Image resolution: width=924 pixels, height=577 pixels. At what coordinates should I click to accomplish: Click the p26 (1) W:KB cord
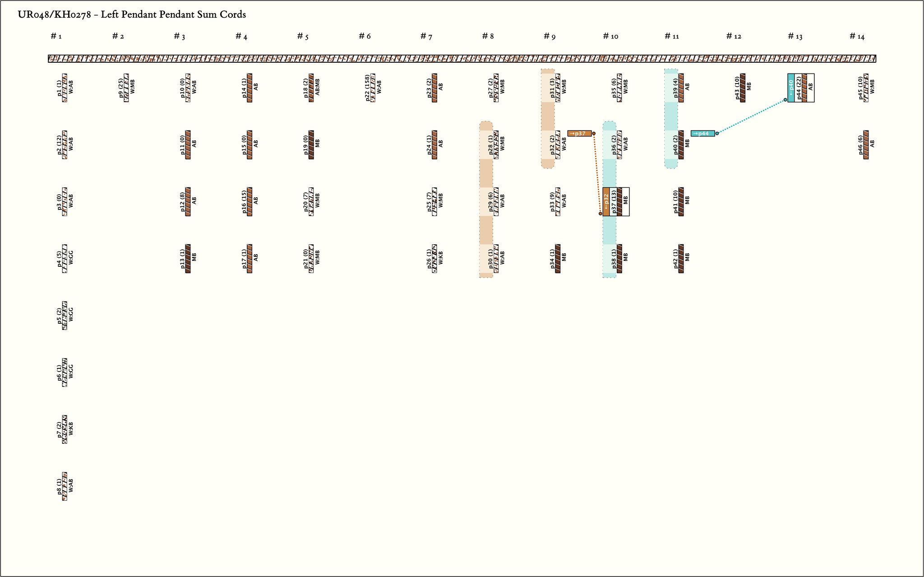pyautogui.click(x=434, y=259)
